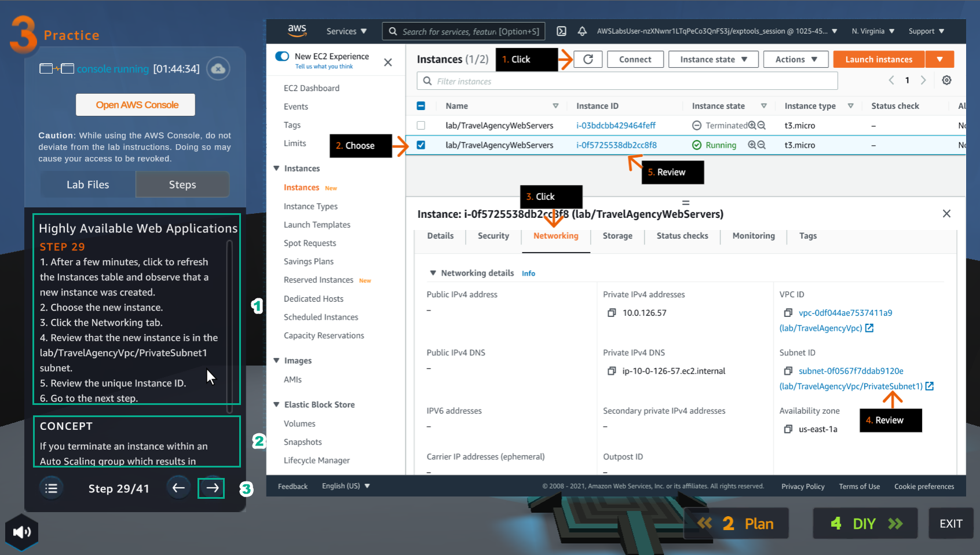Click the Filter instances search field
980x555 pixels.
tap(627, 81)
